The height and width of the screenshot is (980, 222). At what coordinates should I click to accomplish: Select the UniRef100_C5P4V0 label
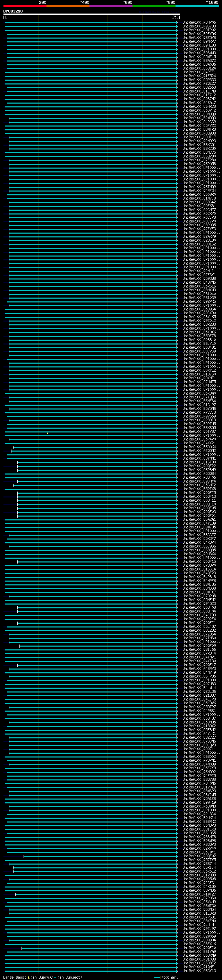coord(199,439)
